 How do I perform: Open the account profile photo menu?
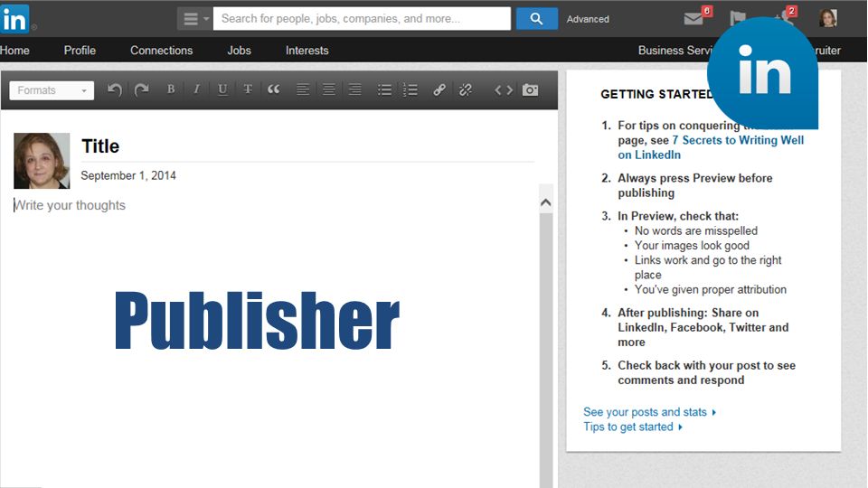828,18
